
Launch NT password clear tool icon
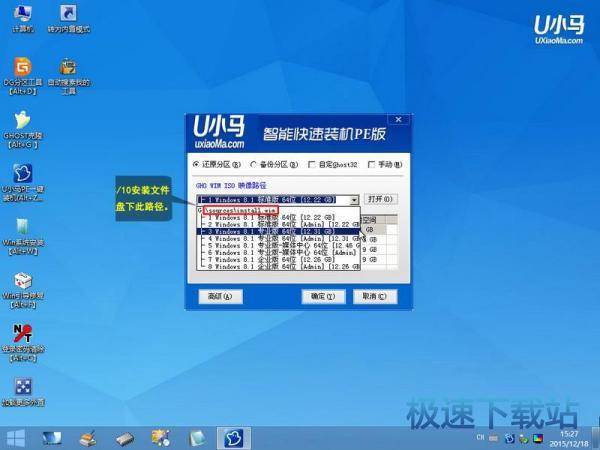click(23, 342)
